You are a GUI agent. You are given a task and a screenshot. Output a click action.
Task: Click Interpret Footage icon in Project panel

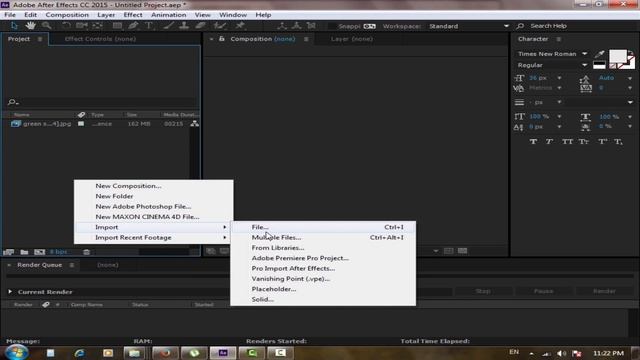tap(9, 252)
